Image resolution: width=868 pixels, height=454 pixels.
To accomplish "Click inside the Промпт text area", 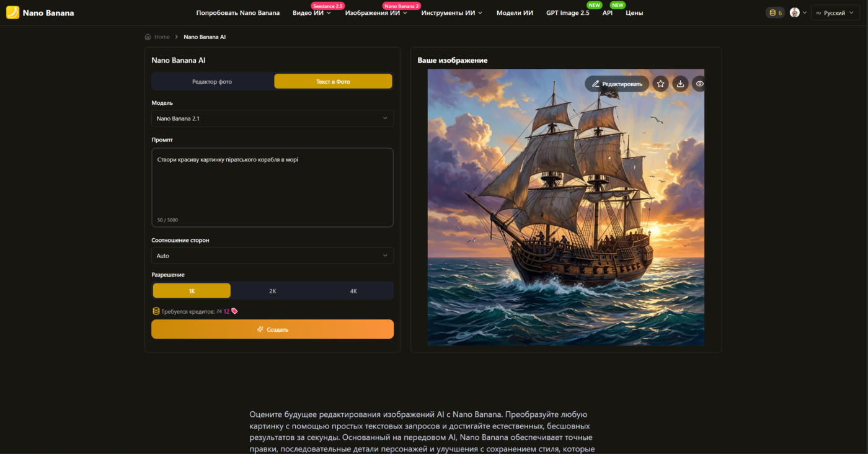I will (x=272, y=187).
